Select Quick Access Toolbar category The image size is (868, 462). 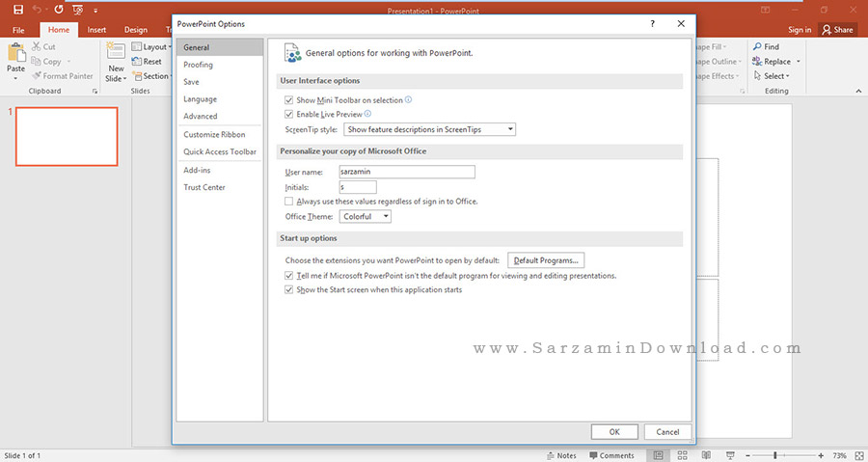219,151
